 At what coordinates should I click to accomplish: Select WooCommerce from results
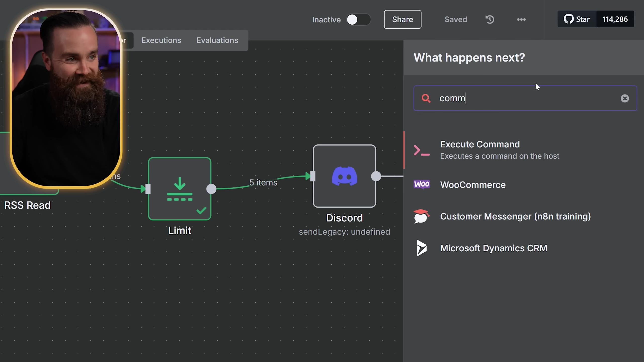tap(524, 185)
